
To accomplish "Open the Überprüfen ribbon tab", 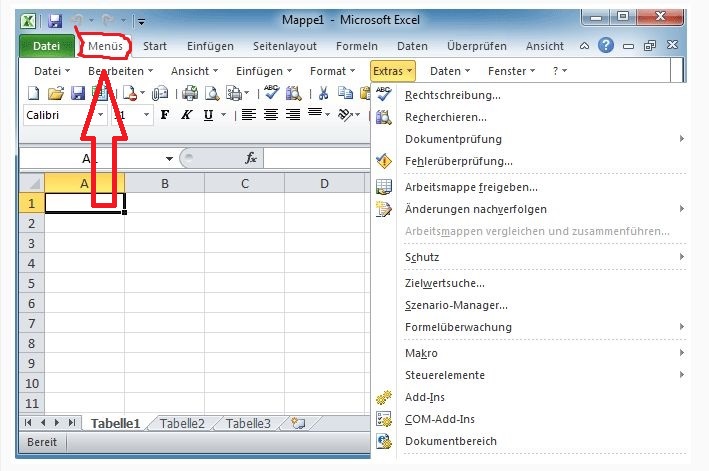I will point(477,46).
